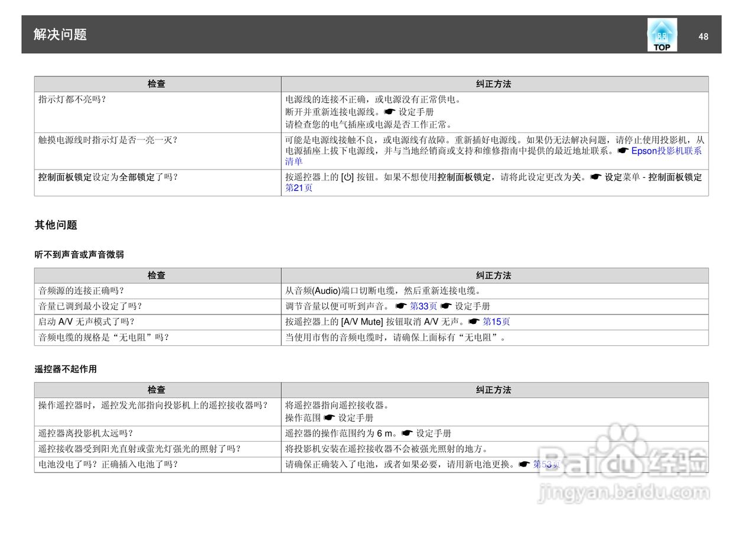Follow the 第21页 page link
This screenshot has height=535, width=756.
coord(299,188)
